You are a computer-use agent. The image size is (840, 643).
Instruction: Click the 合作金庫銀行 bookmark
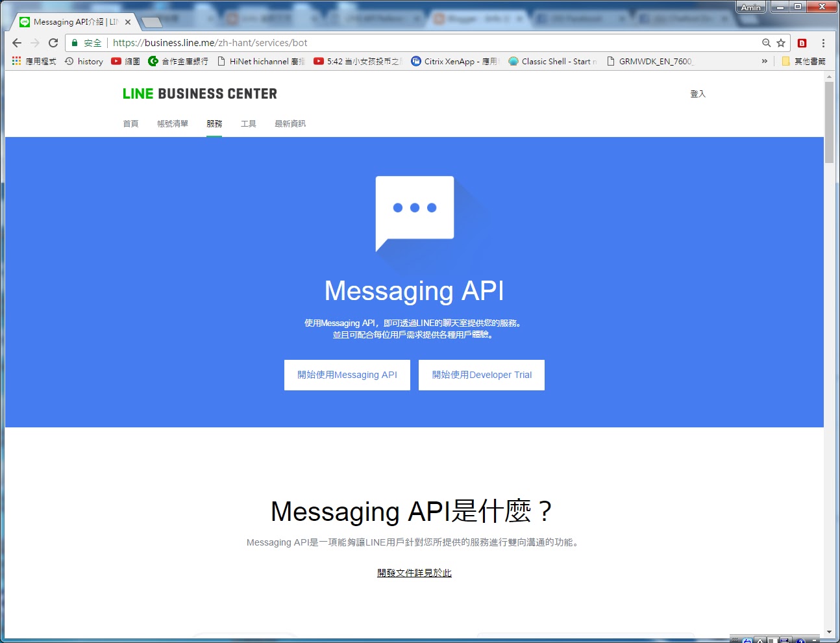tap(179, 60)
